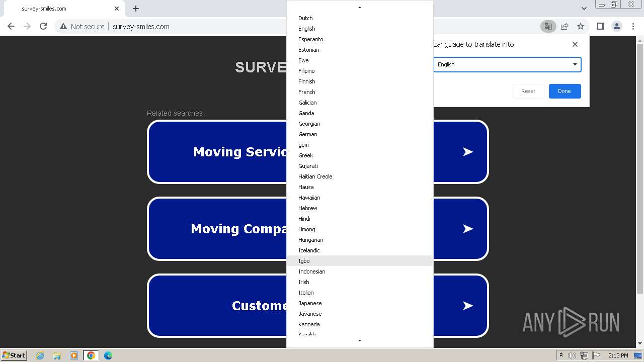Open the Moving Services related search card
This screenshot has width=644, height=362.
pyautogui.click(x=317, y=152)
